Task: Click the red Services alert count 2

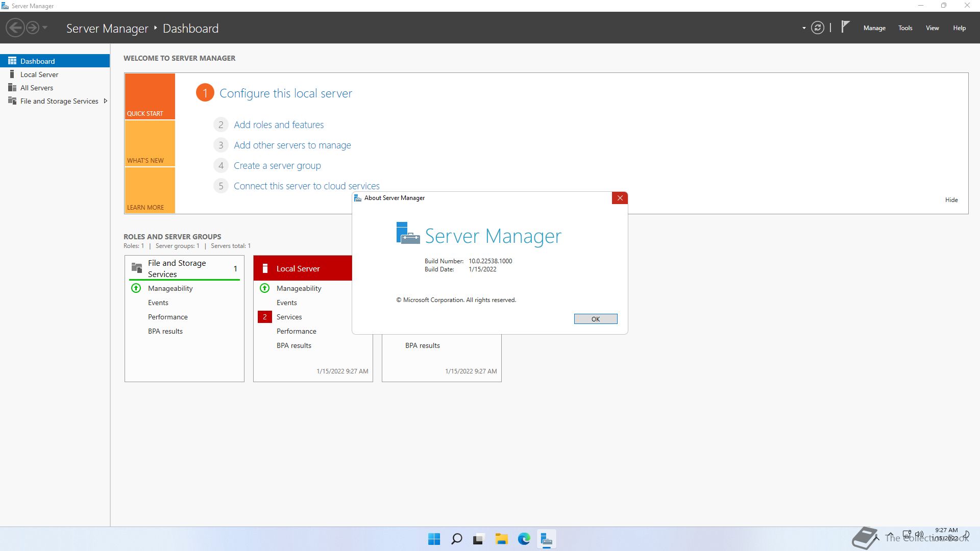Action: tap(265, 317)
